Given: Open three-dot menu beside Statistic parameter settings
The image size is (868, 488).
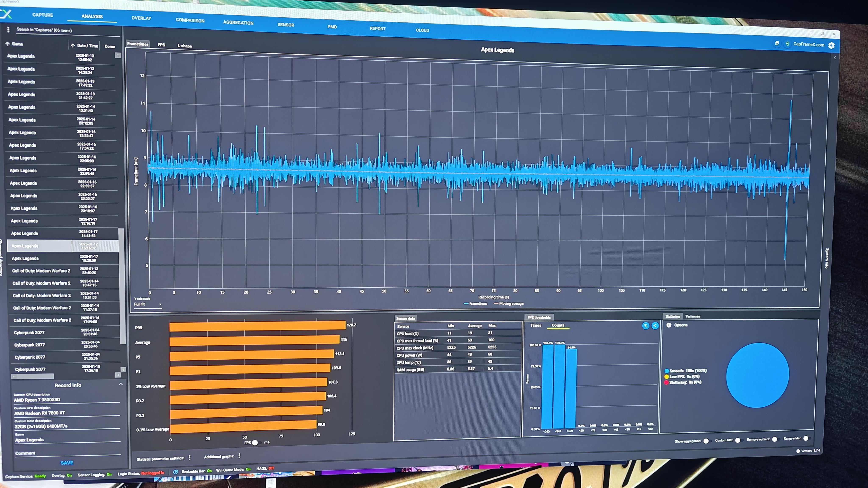Looking at the screenshot, I should pyautogui.click(x=190, y=458).
